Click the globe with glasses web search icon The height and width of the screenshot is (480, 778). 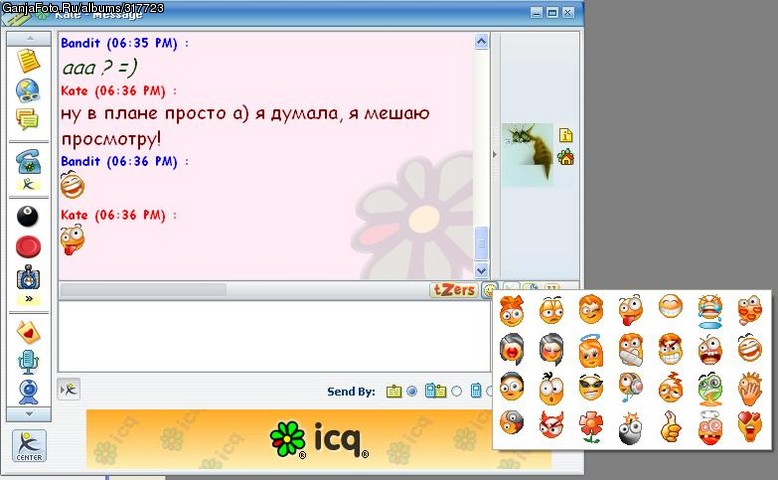click(x=28, y=90)
